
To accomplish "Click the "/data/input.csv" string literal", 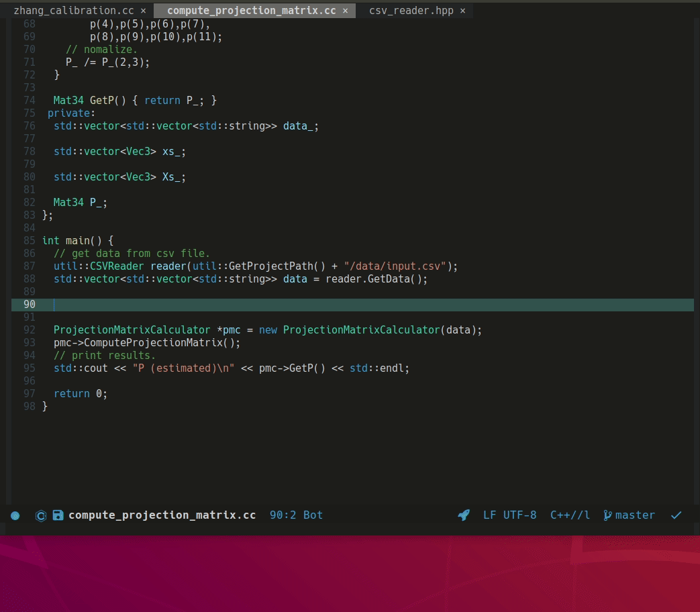I will pyautogui.click(x=395, y=266).
